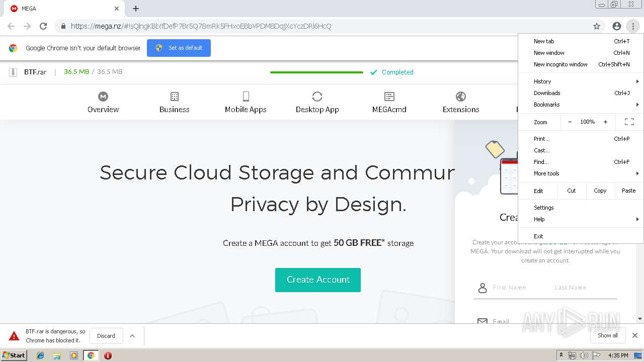Open the Chrome profile avatar

(x=617, y=26)
